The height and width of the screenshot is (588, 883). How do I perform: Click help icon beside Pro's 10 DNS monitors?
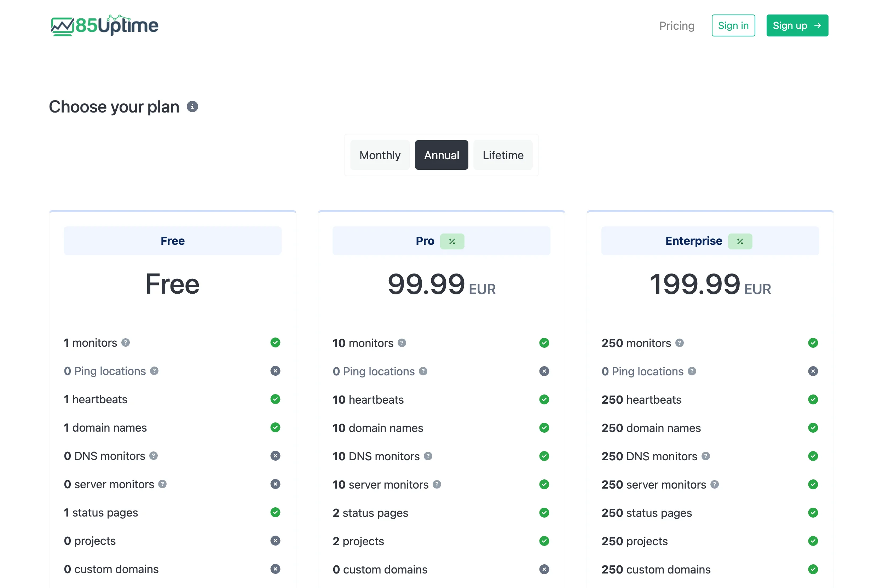point(428,456)
